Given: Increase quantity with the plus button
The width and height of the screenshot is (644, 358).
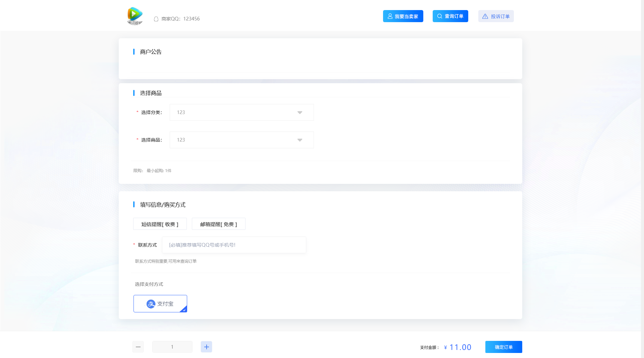Looking at the screenshot, I should tap(206, 347).
